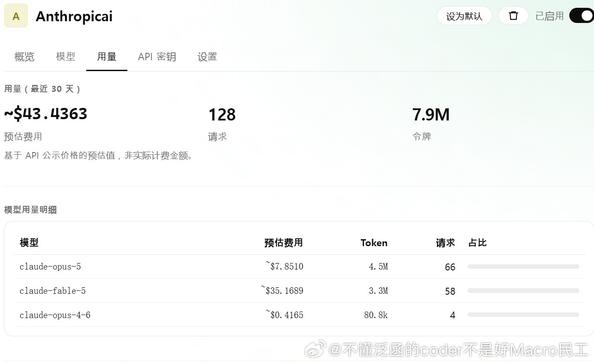This screenshot has width=594, height=364.
Task: Click the 占比 column header
Action: tap(477, 243)
